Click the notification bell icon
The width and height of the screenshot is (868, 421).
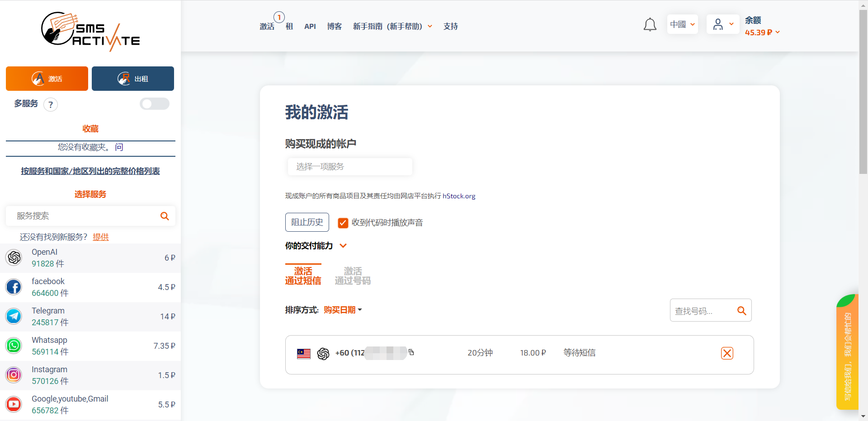tap(650, 25)
